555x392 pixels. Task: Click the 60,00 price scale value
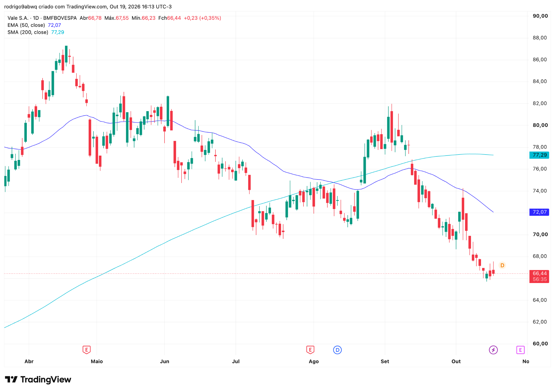coord(540,344)
